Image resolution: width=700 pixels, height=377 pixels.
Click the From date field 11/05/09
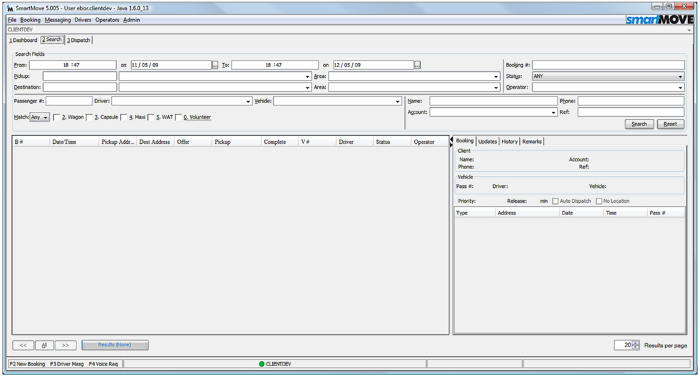(171, 65)
